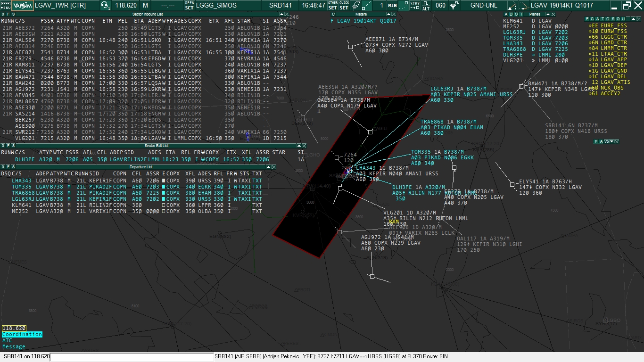Screen dimensions: 644x362
Task: Select OAL564 in Sector Inbound List
Action: (x=25, y=41)
